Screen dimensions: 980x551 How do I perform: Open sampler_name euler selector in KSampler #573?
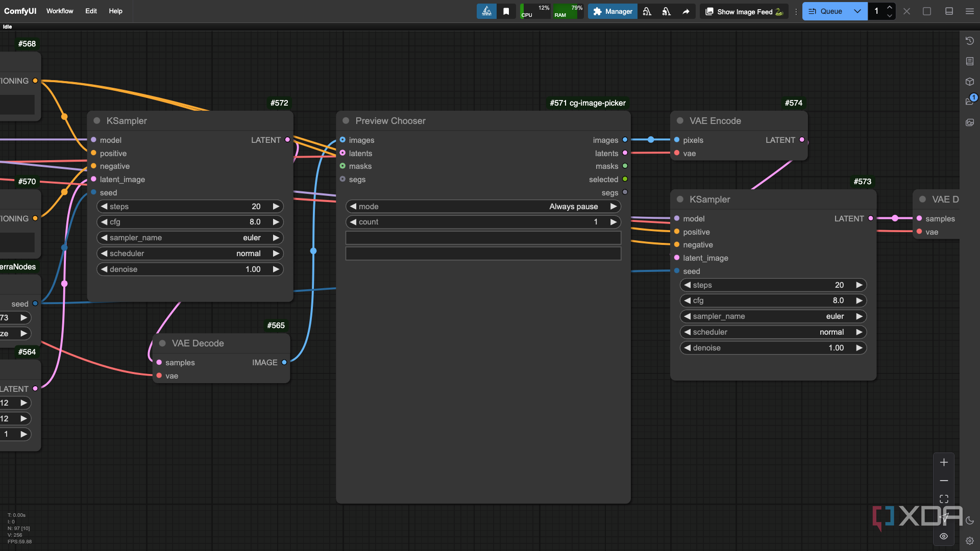(x=773, y=316)
